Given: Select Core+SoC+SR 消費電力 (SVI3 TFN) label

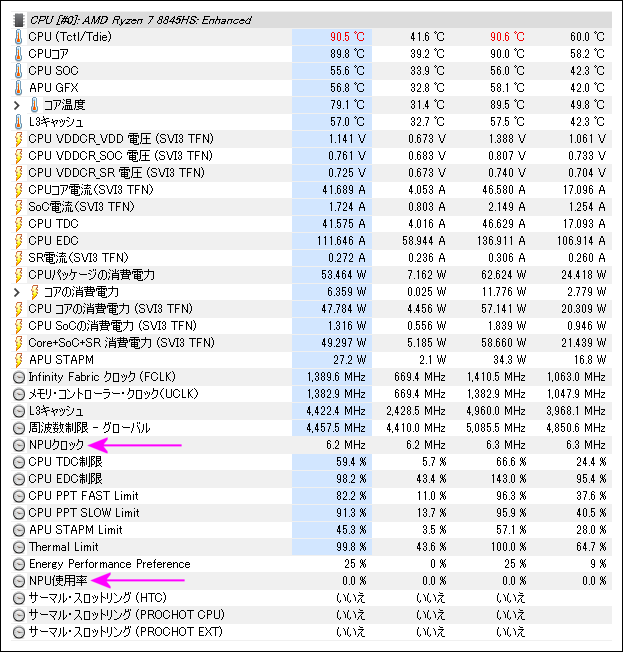Looking at the screenshot, I should coord(121,343).
